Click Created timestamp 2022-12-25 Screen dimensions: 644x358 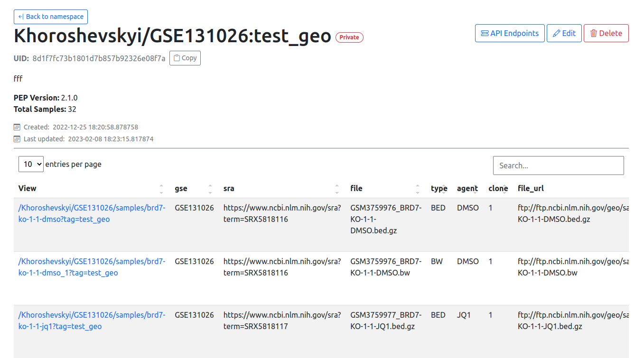(95, 127)
